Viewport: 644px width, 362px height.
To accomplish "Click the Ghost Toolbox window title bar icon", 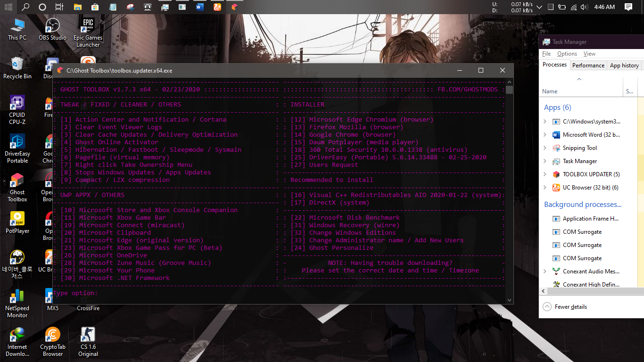I will tap(60, 71).
